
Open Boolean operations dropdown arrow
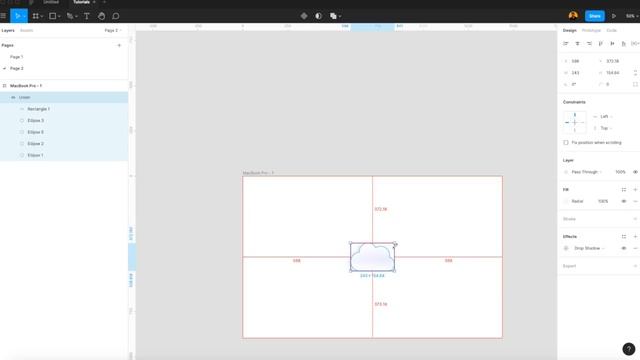(x=340, y=16)
